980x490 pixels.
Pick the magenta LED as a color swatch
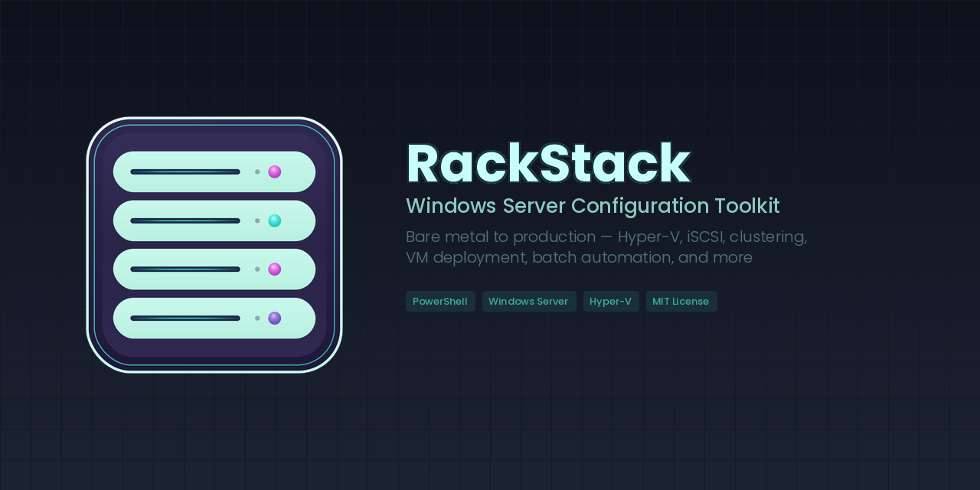click(x=273, y=171)
